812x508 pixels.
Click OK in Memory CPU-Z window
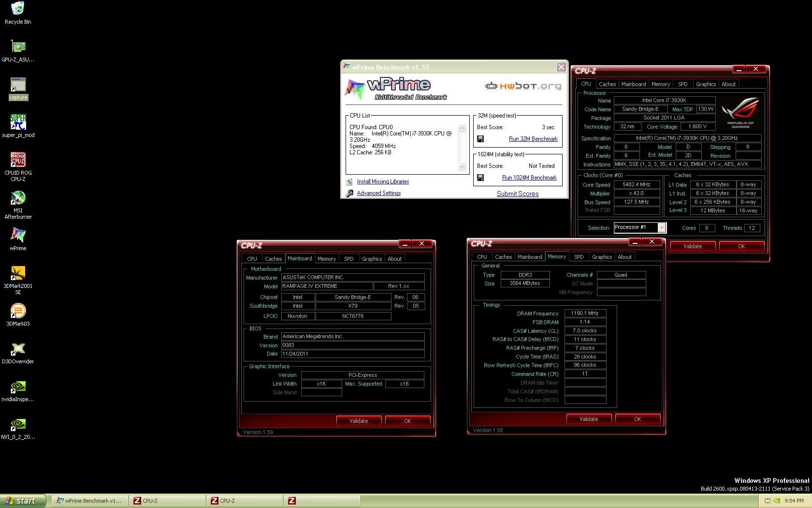[x=638, y=419]
